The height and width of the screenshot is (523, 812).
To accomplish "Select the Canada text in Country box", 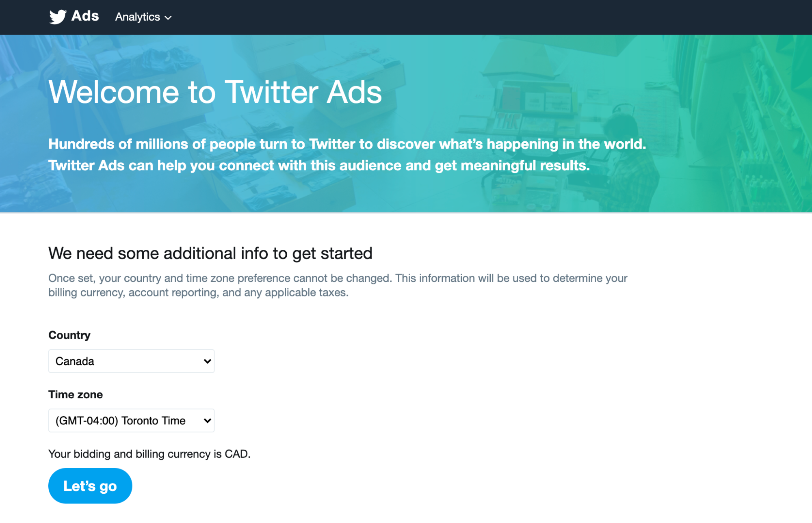I will [75, 361].
